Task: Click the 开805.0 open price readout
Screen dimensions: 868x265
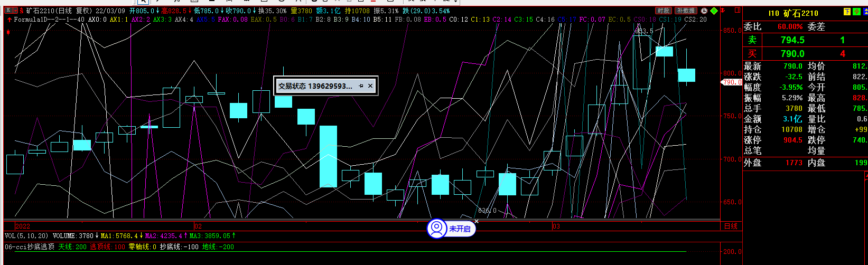Action: click(144, 11)
